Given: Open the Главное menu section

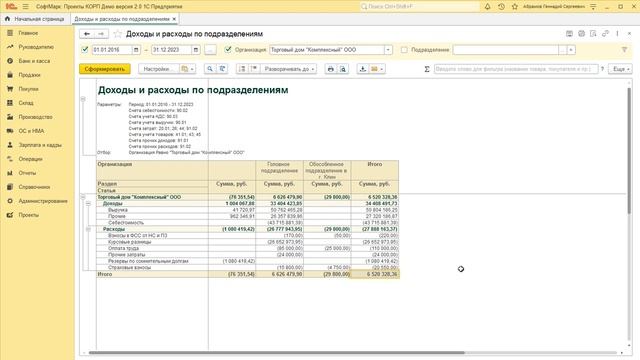Looking at the screenshot, I should tap(28, 33).
